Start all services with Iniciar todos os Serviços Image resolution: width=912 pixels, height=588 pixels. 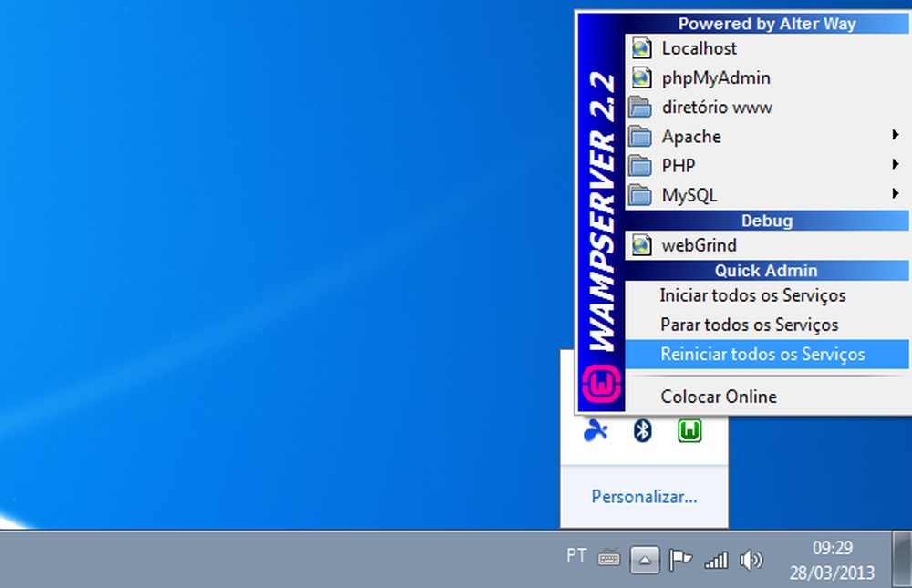(x=753, y=295)
